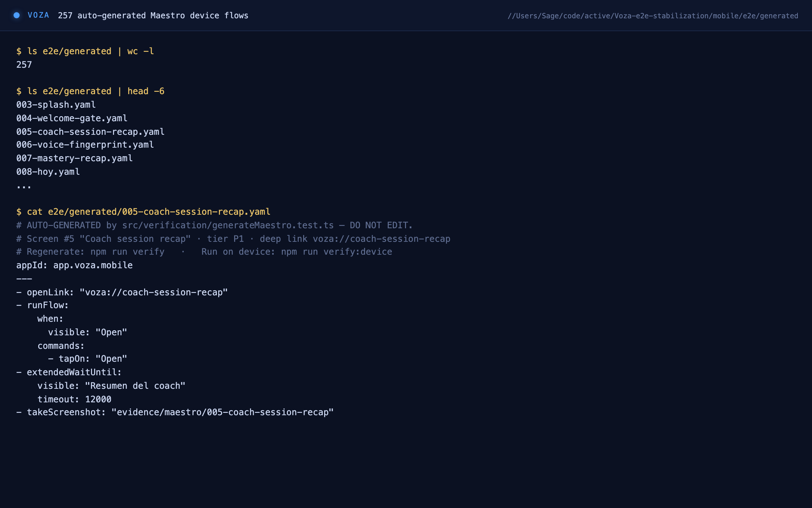Click the cat e2e/generated/005-coach-session-recap.yaml command

coord(143,212)
